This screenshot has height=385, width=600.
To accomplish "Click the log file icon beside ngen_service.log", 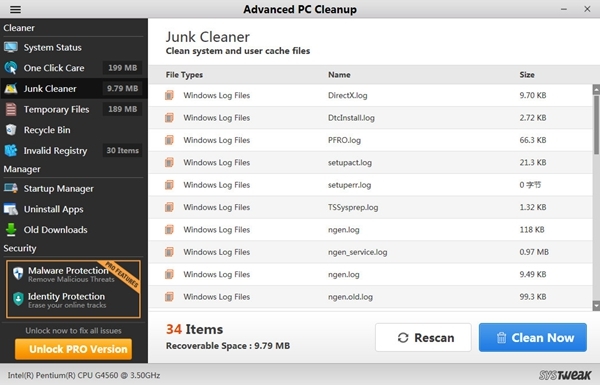I will pos(169,252).
